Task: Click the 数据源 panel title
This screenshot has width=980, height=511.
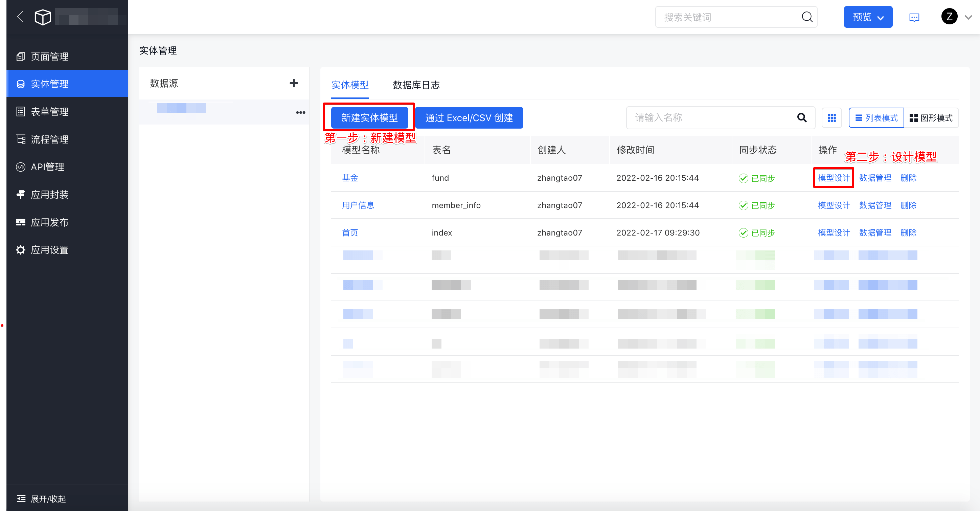Action: (x=164, y=83)
